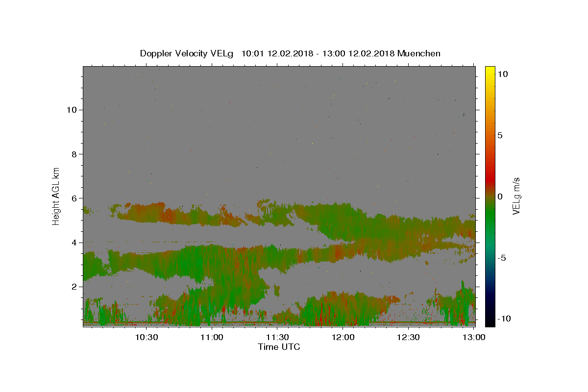Viewport: 588px width, 392px height.
Task: Click the 'VELg m/s' colorbar label
Action: pos(516,196)
